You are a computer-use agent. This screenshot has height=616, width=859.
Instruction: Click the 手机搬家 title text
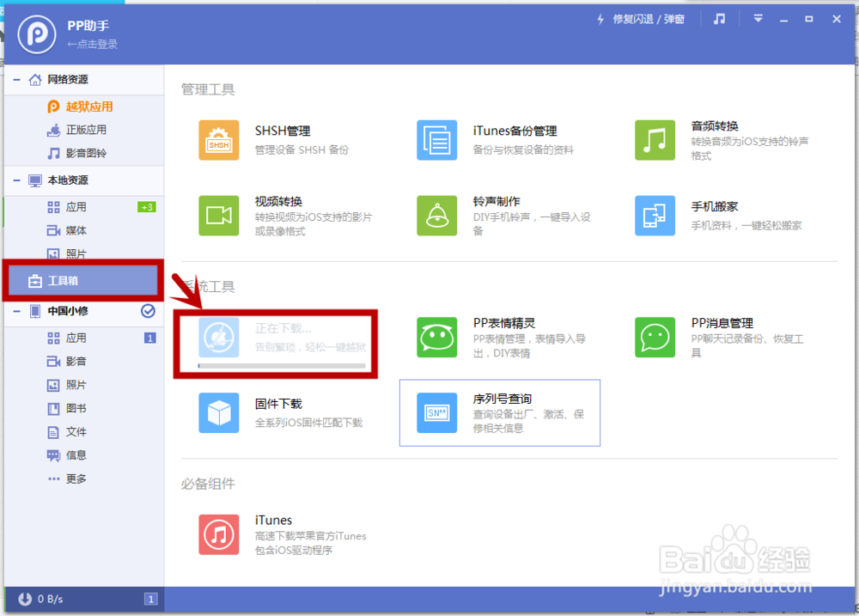[715, 206]
